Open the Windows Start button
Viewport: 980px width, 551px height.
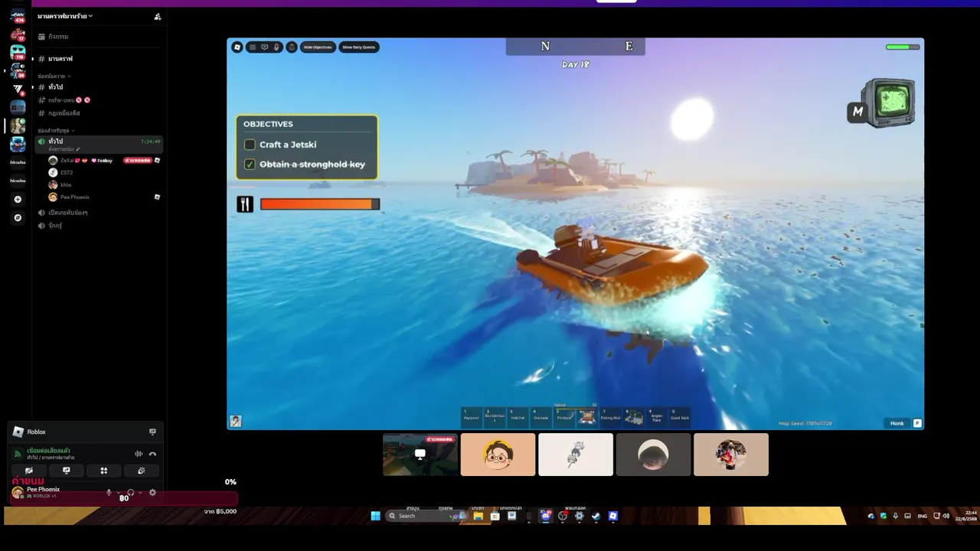[375, 516]
